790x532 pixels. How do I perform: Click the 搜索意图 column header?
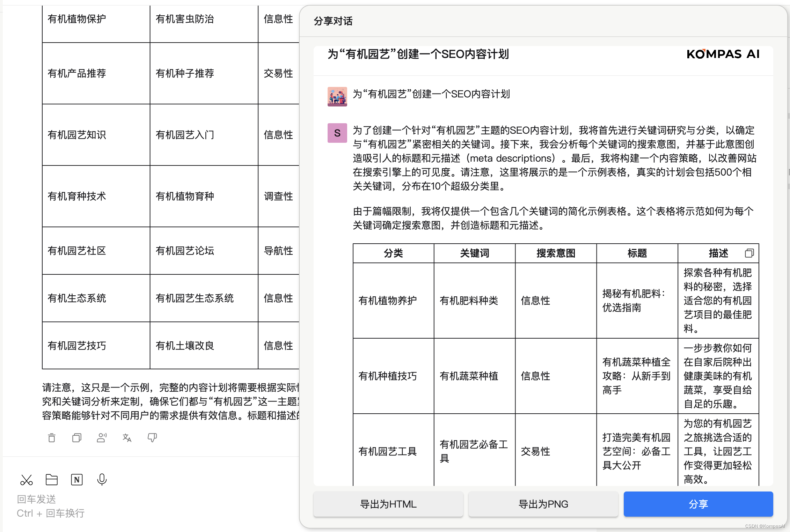[556, 253]
